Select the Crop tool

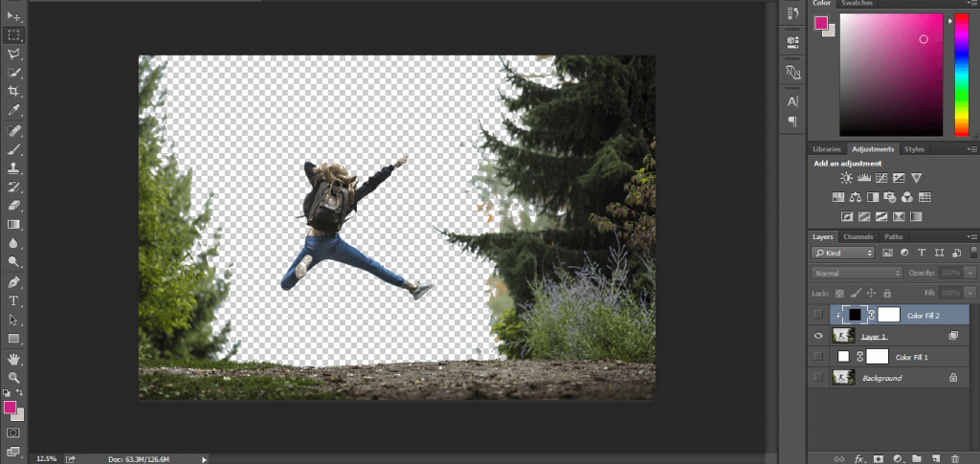[x=13, y=91]
